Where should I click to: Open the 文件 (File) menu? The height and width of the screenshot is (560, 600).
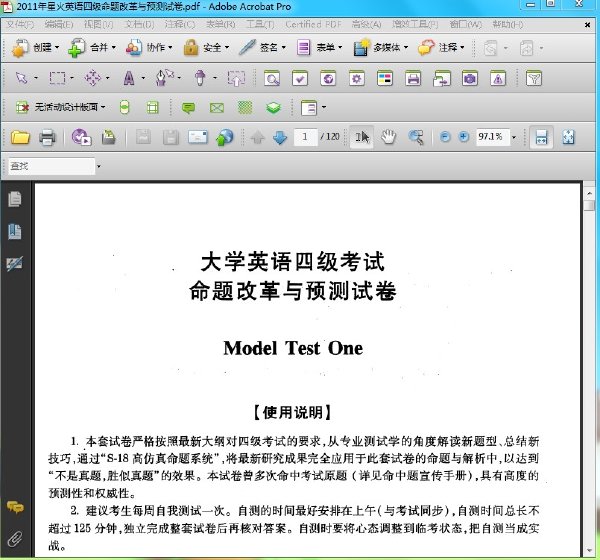[x=20, y=24]
